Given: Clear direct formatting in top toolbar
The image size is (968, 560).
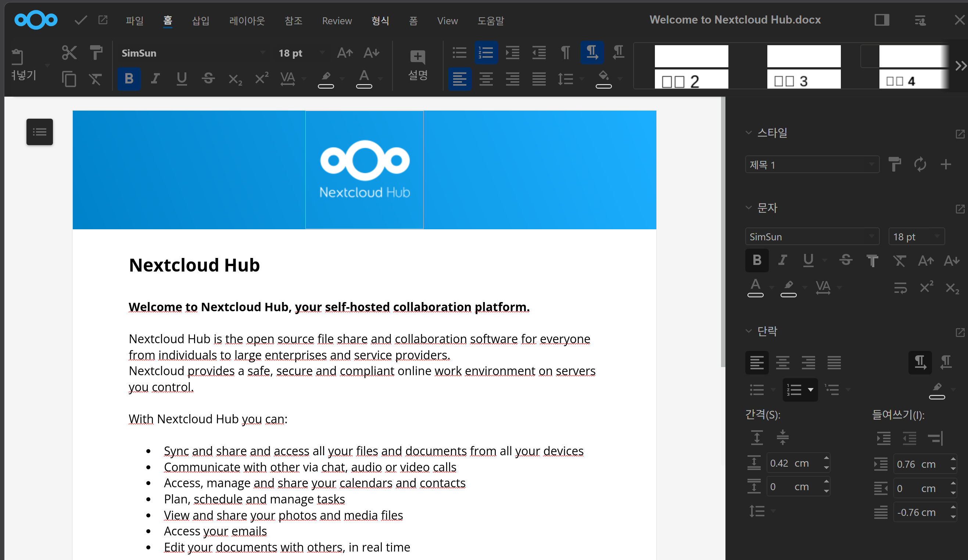Looking at the screenshot, I should (95, 79).
